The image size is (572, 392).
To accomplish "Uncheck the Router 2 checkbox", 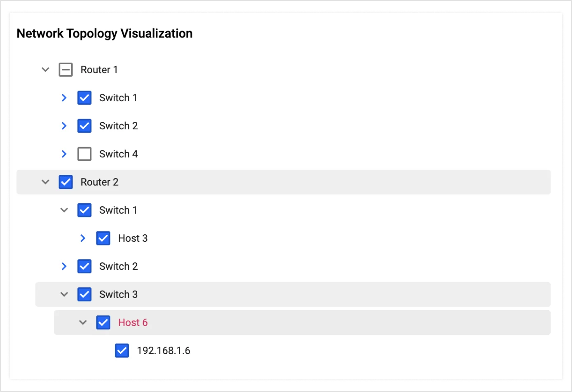I will point(66,182).
